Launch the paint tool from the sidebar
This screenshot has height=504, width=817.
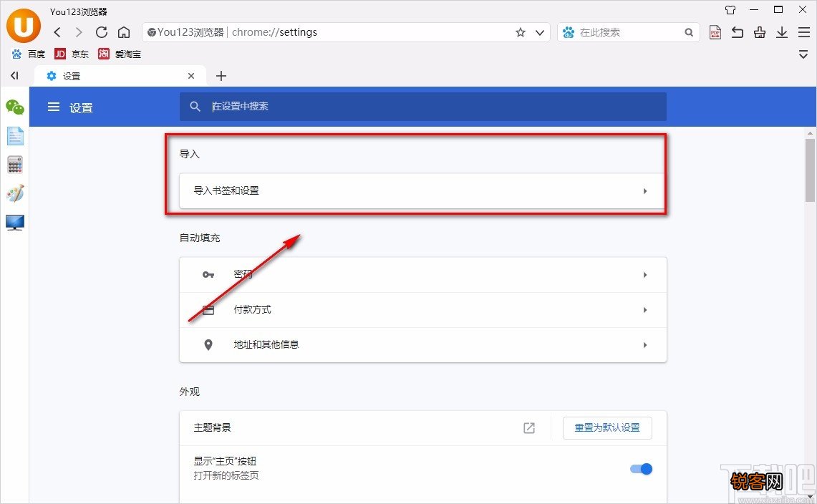pyautogui.click(x=15, y=193)
